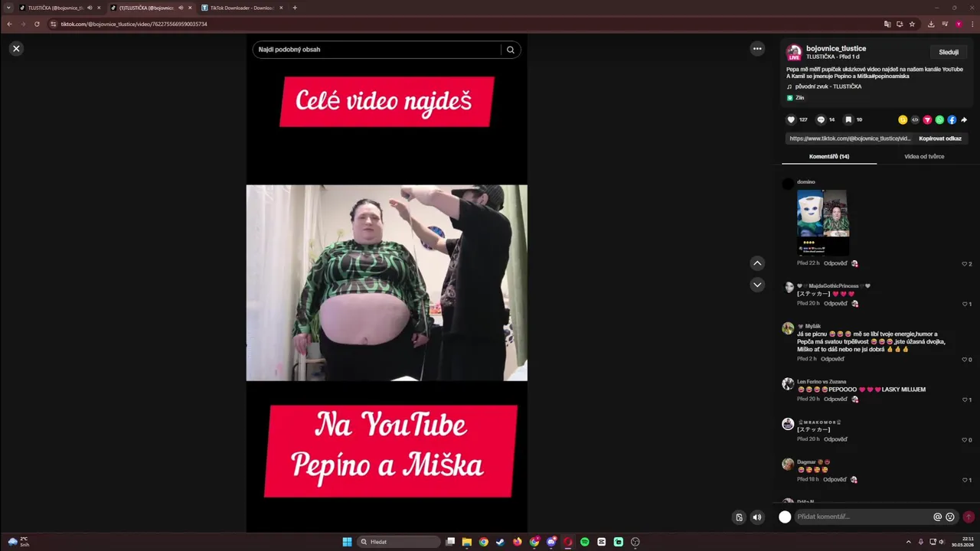Save the video with the bookmark icon
Viewport: 980px width, 551px height.
pyautogui.click(x=848, y=119)
